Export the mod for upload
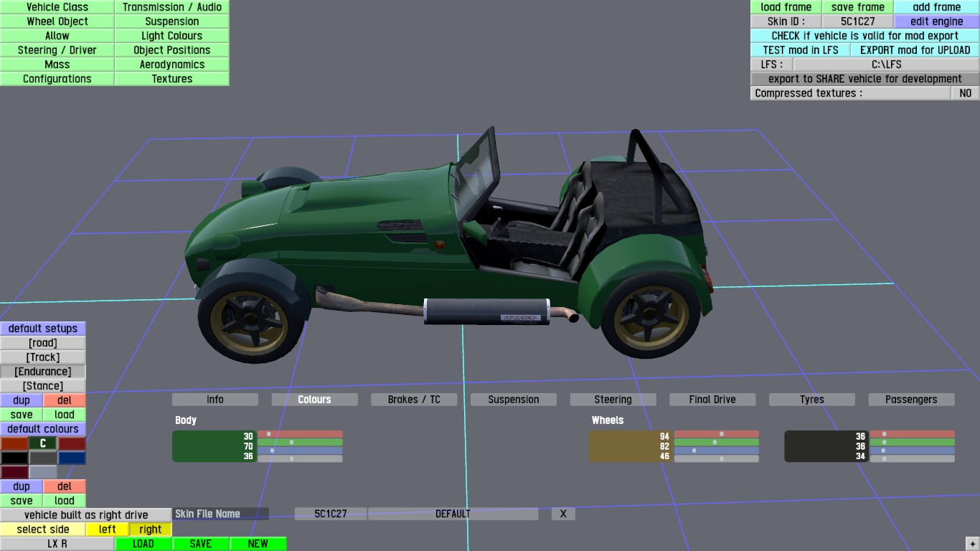 (x=915, y=50)
